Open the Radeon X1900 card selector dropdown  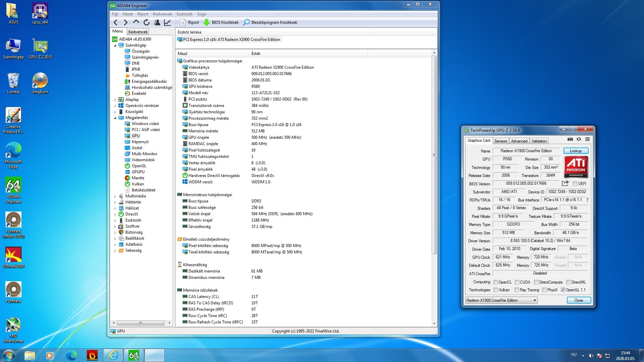pos(501,300)
